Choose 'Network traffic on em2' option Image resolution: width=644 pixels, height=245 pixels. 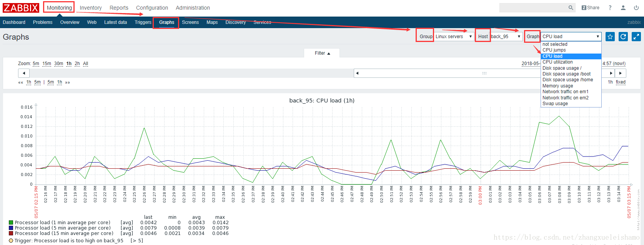[x=571, y=98]
